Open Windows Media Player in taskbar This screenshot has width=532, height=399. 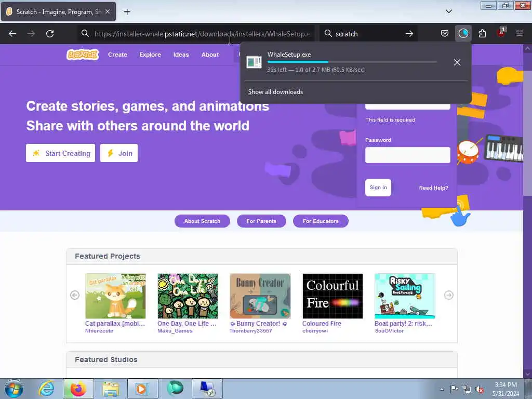(142, 389)
